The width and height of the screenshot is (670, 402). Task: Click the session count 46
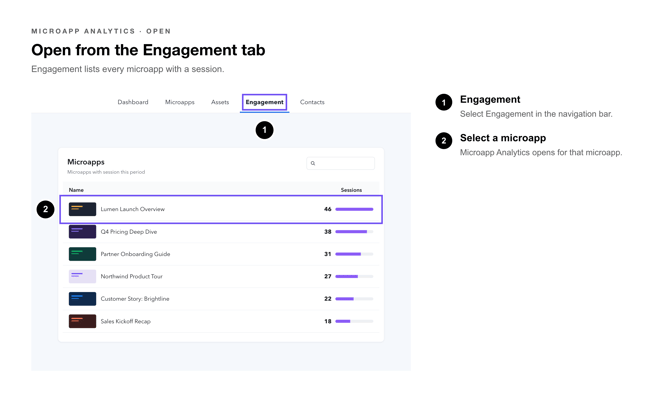click(328, 209)
